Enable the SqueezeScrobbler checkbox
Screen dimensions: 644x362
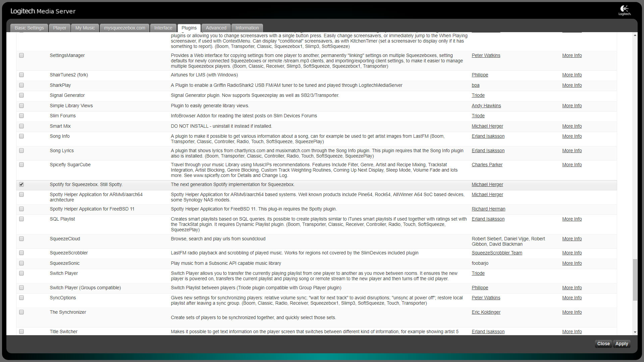[x=21, y=253]
